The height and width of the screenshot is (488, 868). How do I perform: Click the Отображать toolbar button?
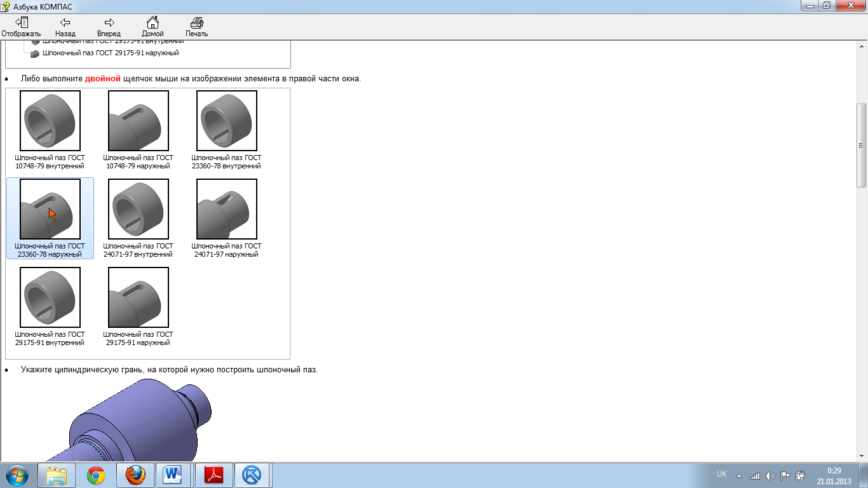coord(20,27)
